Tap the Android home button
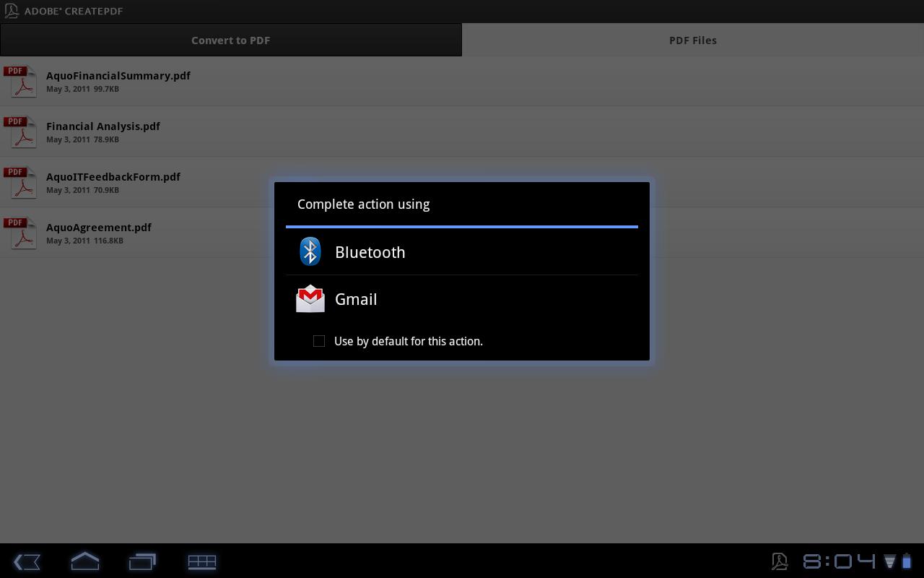 pos(85,561)
